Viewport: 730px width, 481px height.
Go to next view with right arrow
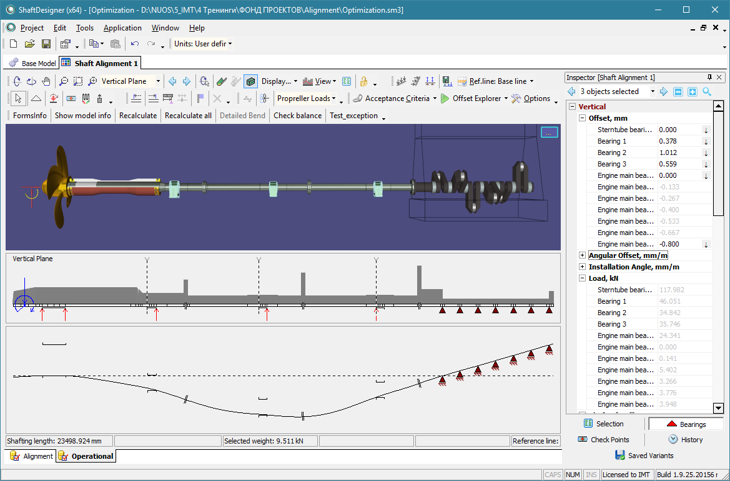coord(187,81)
